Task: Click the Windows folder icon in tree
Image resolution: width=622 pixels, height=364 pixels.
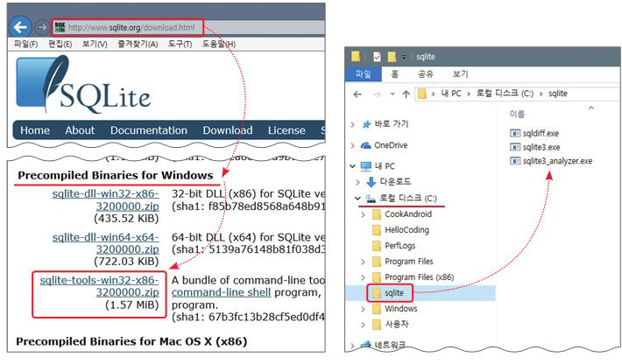Action: tap(377, 309)
